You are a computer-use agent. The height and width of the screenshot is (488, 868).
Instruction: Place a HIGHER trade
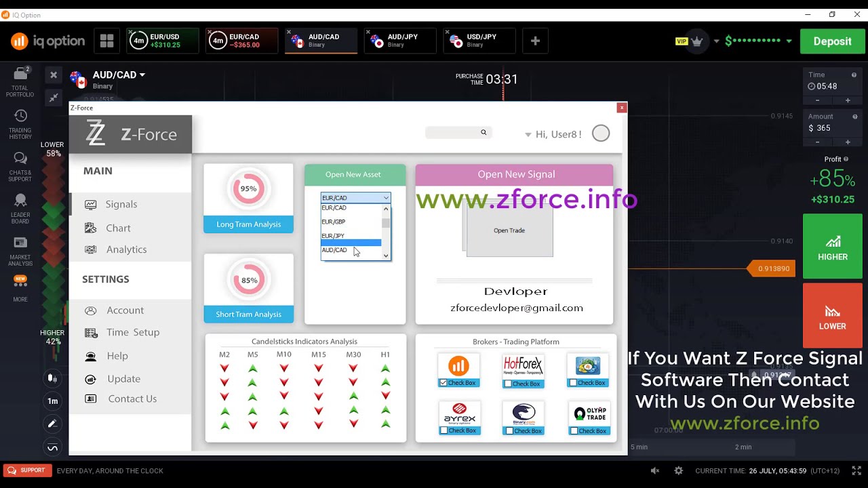coord(832,247)
